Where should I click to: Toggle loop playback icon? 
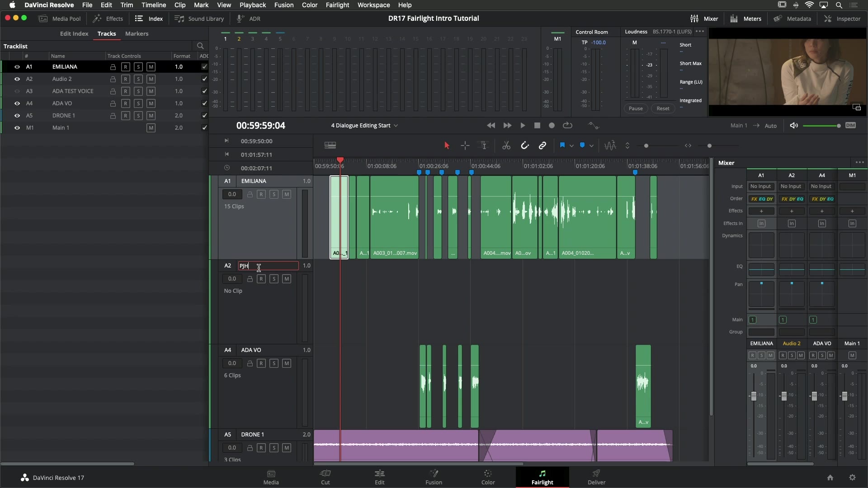[567, 126]
